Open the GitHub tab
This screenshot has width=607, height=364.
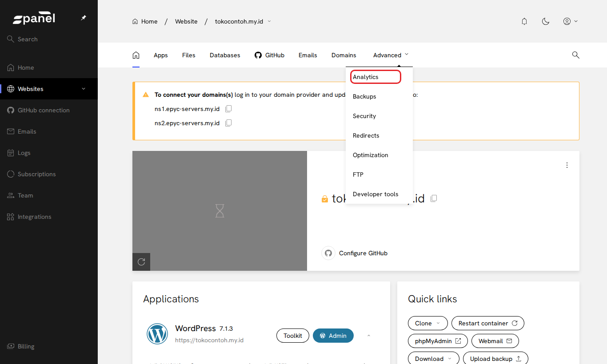[269, 55]
